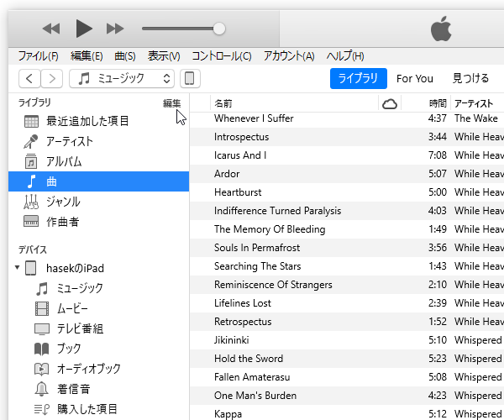
Task: Open the 編集(E) menu
Action: click(87, 56)
